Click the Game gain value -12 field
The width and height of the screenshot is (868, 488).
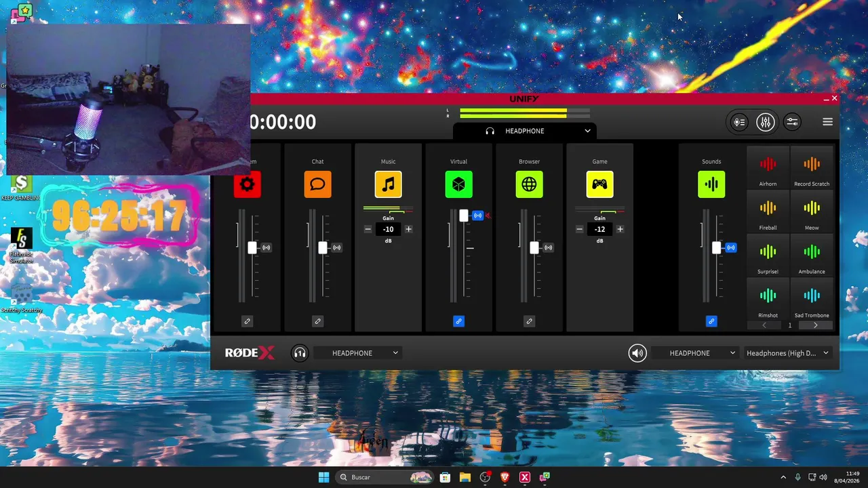[x=599, y=229]
